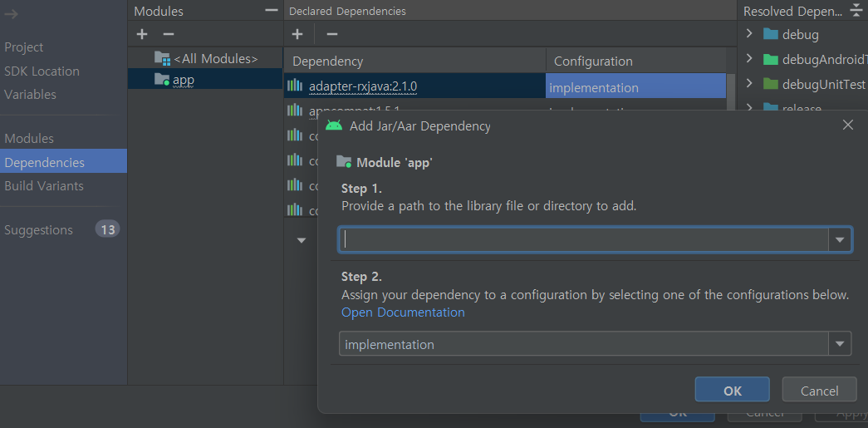Viewport: 868px width, 428px height.
Task: Sort by the Configuration column header
Action: click(x=636, y=61)
